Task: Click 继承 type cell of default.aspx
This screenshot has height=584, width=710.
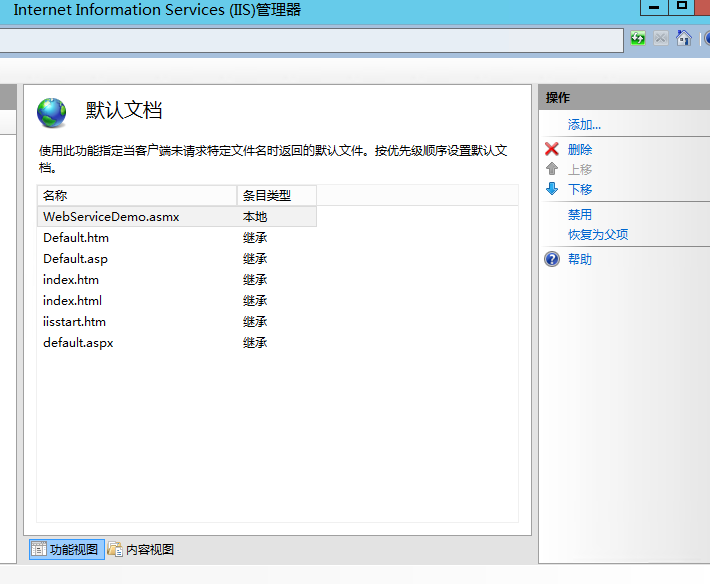Action: (x=255, y=343)
